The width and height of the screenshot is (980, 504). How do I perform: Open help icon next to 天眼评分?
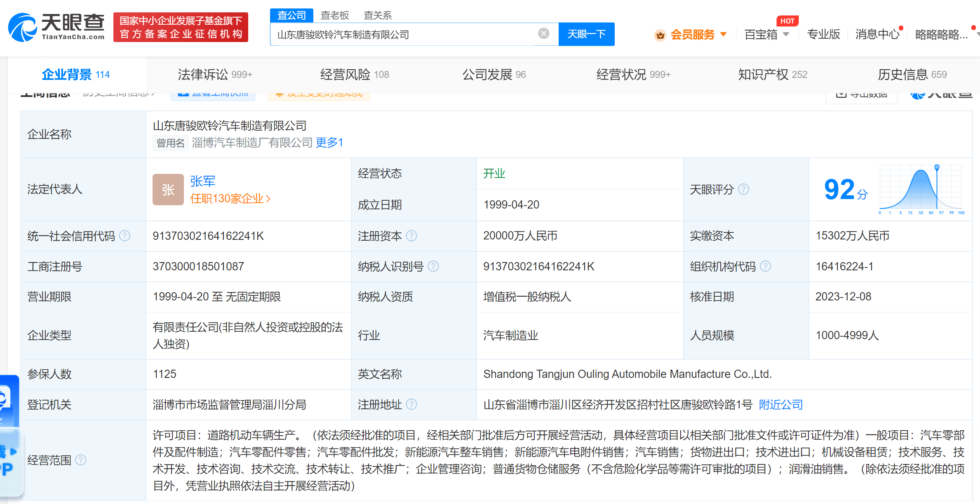pos(743,189)
